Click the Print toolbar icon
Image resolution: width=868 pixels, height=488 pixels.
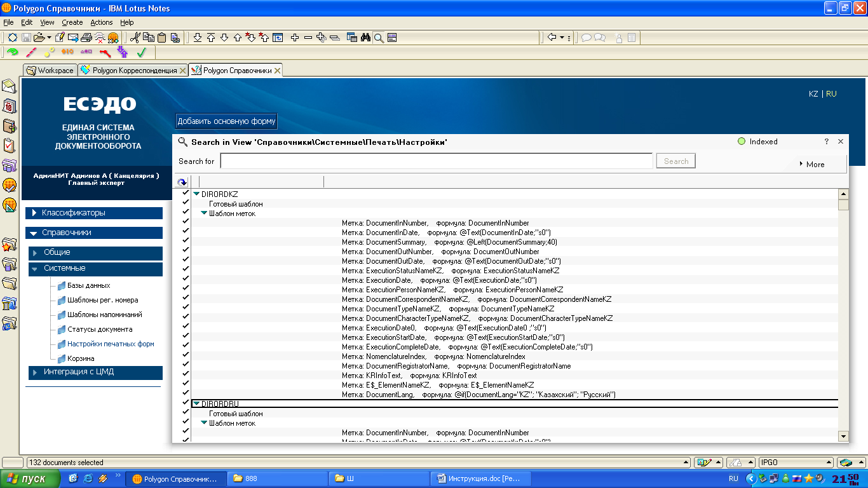point(86,38)
